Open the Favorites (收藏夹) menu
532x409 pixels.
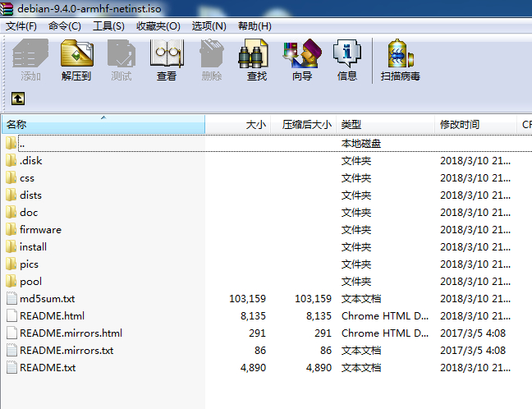click(x=158, y=26)
